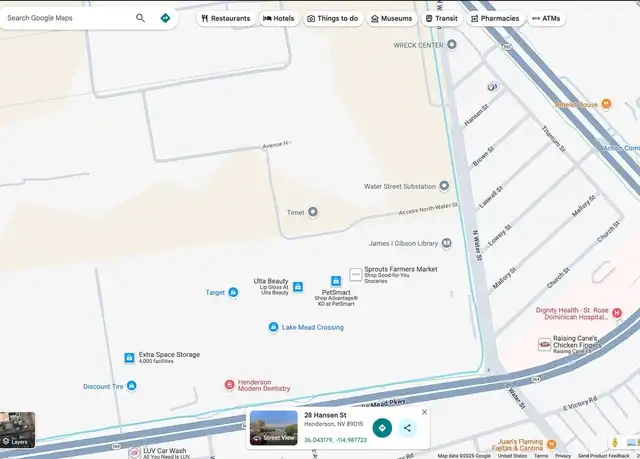Screen dimensions: 640x459
Task: Open directions from the search box icon
Action: [x=165, y=18]
